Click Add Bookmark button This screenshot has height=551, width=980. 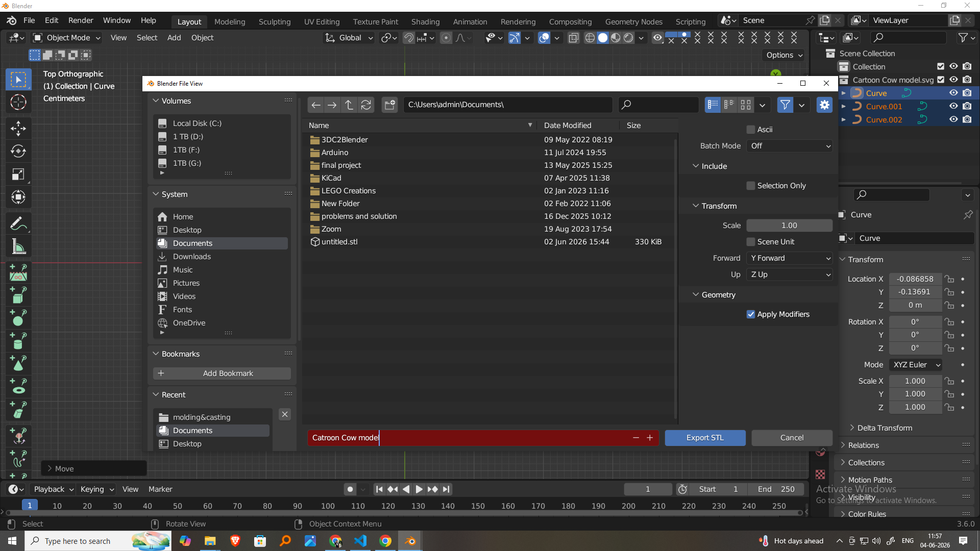(222, 373)
